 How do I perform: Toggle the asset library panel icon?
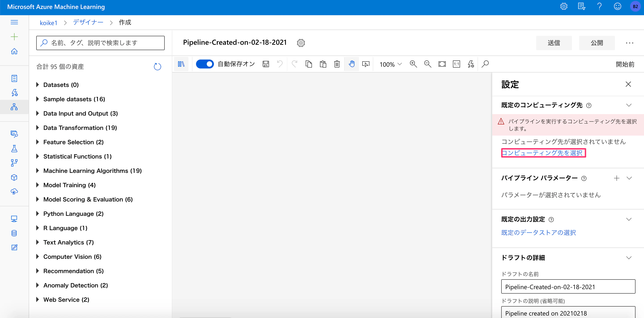point(181,64)
